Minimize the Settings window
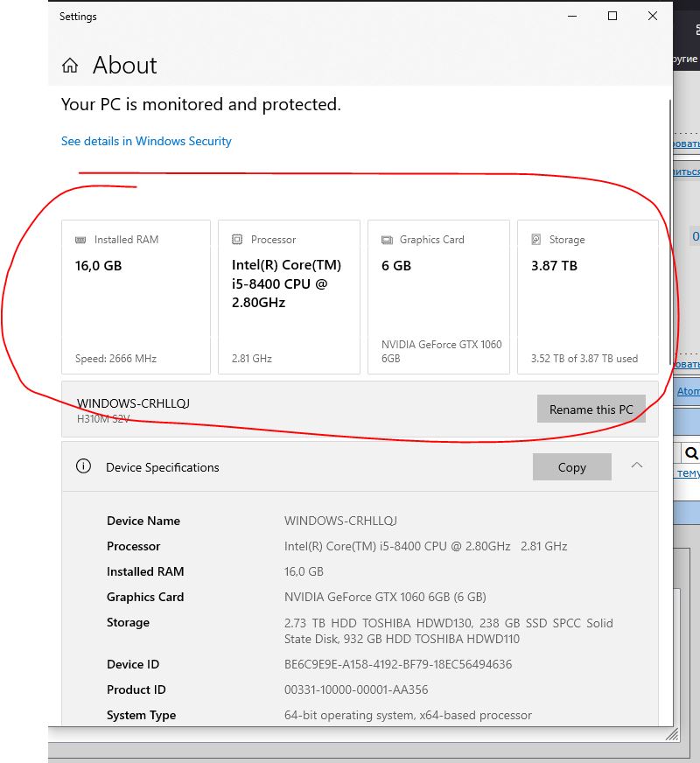This screenshot has height=763, width=700. 572,16
